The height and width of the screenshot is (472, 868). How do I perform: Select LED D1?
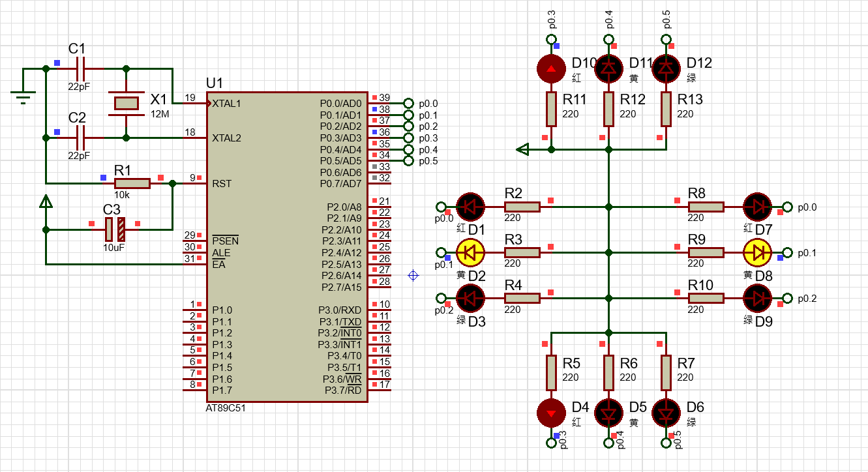coord(471,207)
